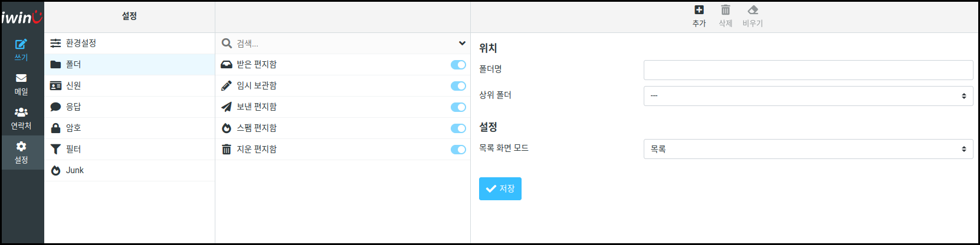Disable the 지운 편지함 folder switch
Image resolution: width=980 pixels, height=245 pixels.
click(x=458, y=150)
